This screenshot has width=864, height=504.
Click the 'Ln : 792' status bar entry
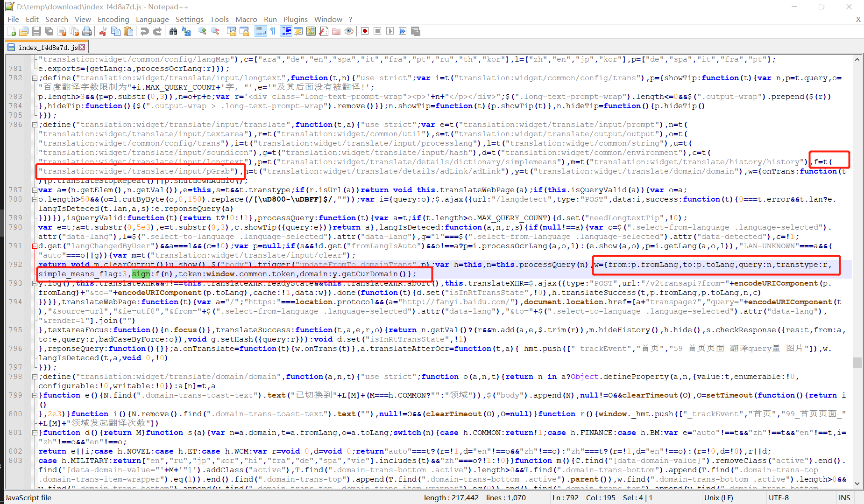click(x=565, y=497)
